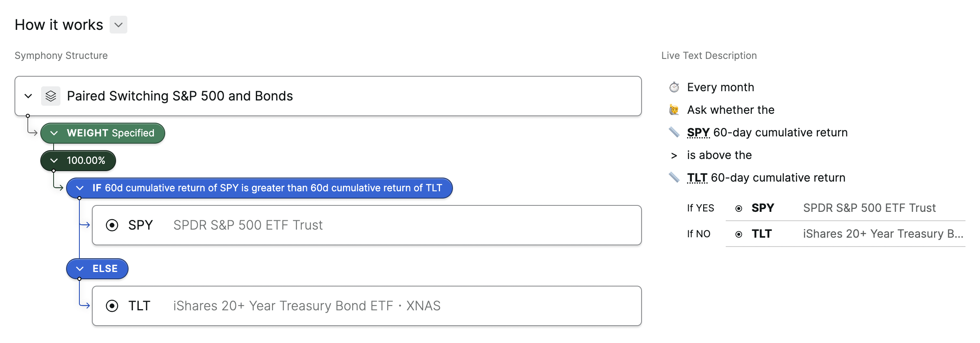Click the asset icon beside SPY in If YES row
Screen dimensions: 980x343
[739, 208]
